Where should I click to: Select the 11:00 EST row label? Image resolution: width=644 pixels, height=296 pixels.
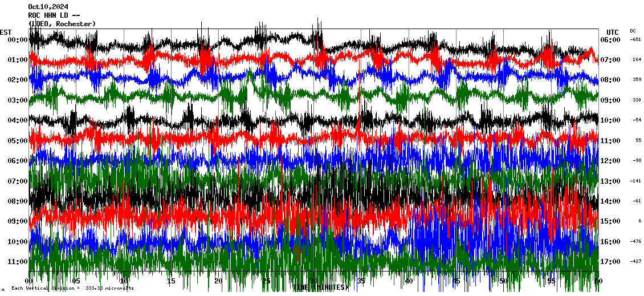coord(18,261)
